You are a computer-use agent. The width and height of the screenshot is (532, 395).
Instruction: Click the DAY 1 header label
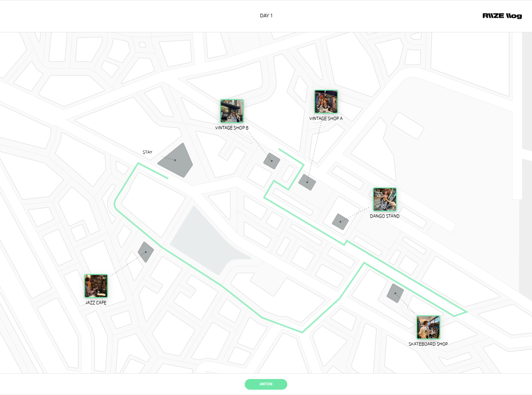[266, 16]
